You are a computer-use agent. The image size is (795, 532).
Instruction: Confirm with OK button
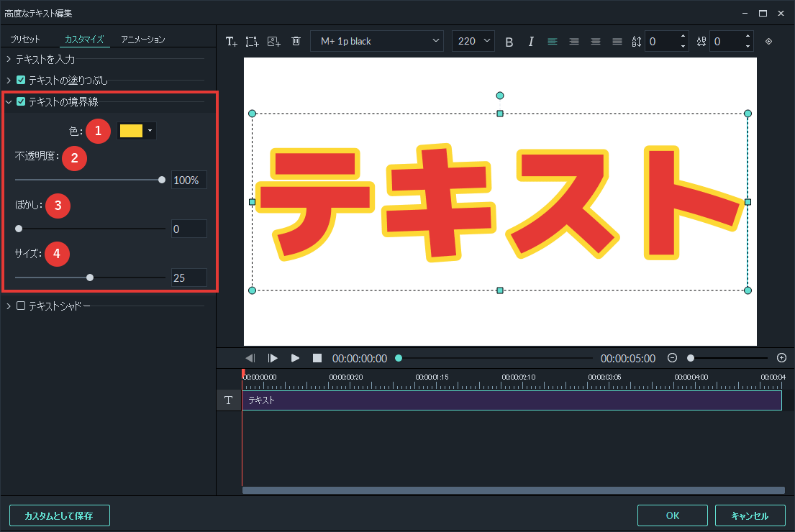[672, 515]
